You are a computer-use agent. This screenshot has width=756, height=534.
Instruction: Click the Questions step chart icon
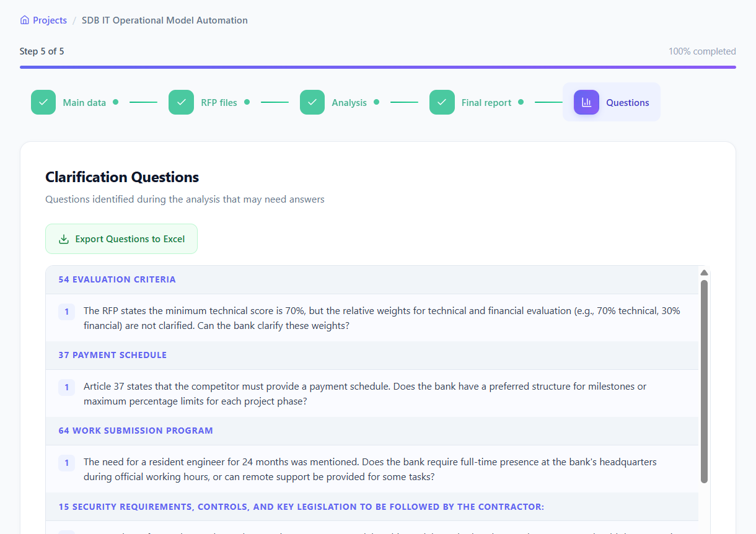click(586, 102)
